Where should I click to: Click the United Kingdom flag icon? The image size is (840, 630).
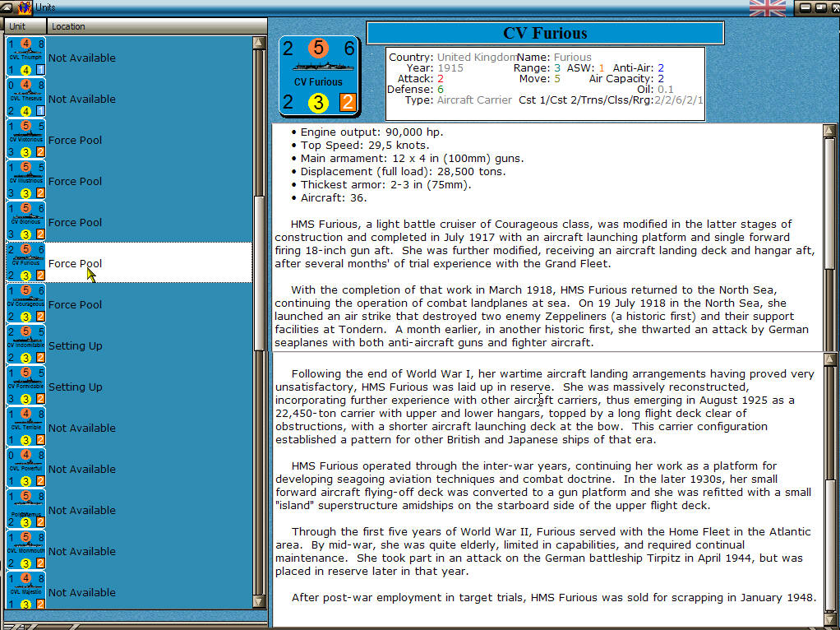pos(768,8)
